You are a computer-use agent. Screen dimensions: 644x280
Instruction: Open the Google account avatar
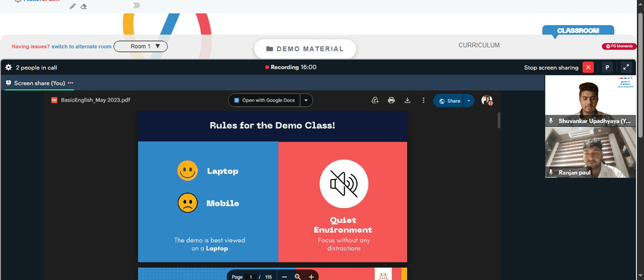(487, 100)
